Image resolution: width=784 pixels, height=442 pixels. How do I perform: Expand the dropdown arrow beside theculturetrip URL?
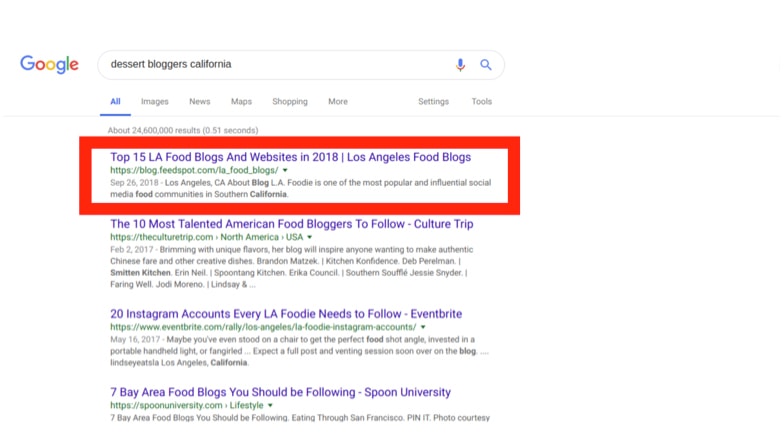tap(310, 237)
